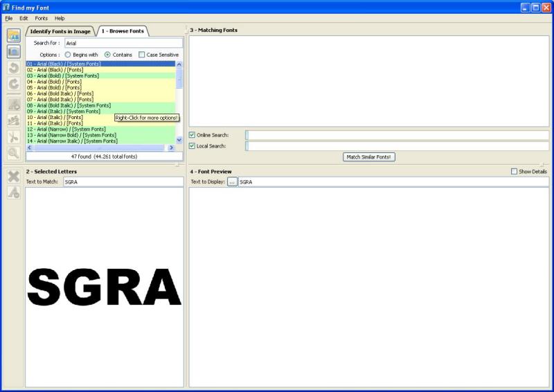Select 07 - Arial (Bold Italic) / [Fonts]
This screenshot has height=392, width=554.
[x=100, y=100]
